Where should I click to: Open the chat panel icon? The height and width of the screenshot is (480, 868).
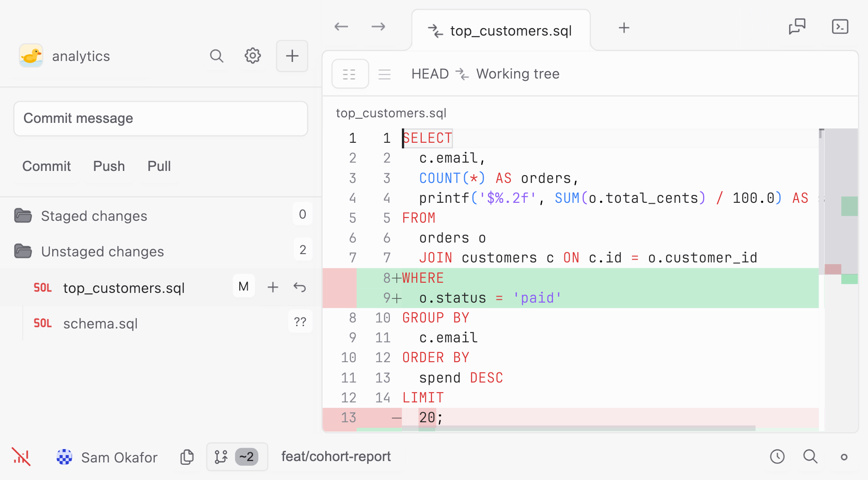[797, 27]
